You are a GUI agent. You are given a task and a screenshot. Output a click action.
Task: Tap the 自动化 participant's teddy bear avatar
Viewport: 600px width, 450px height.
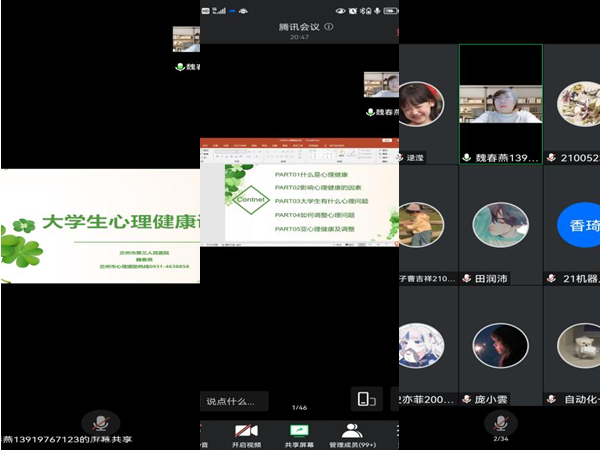(576, 345)
